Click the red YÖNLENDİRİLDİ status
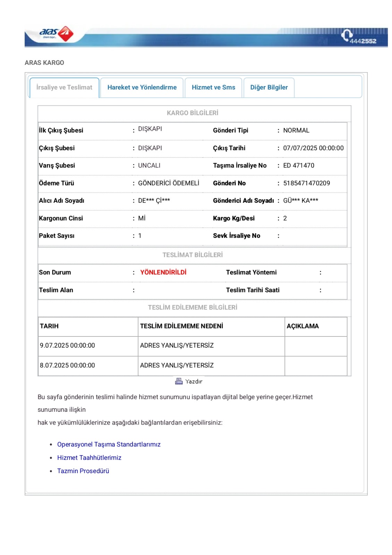The image size is (392, 555). tap(163, 272)
